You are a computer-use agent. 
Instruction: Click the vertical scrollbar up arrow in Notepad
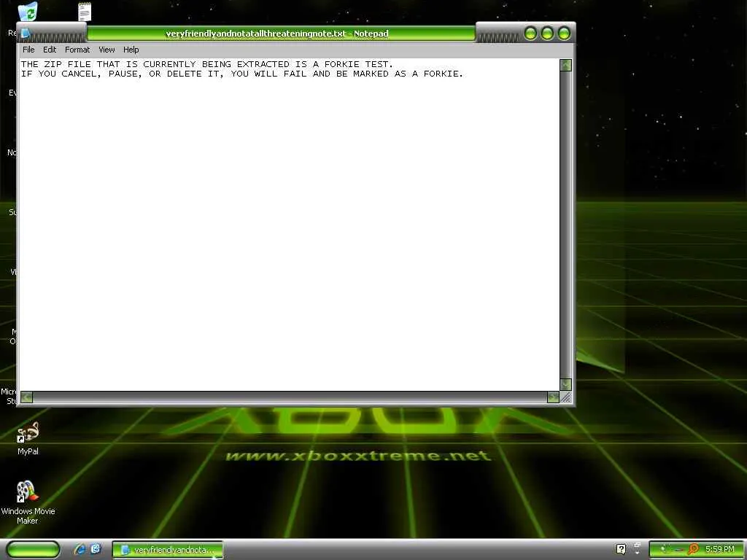565,65
